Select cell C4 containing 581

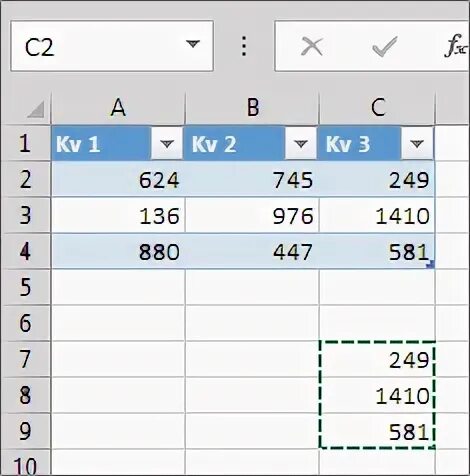pos(377,251)
